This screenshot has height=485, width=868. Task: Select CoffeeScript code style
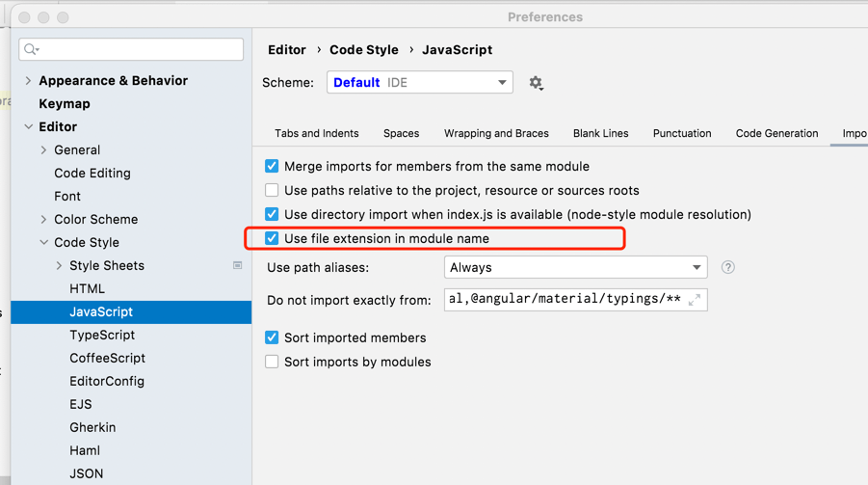(107, 358)
